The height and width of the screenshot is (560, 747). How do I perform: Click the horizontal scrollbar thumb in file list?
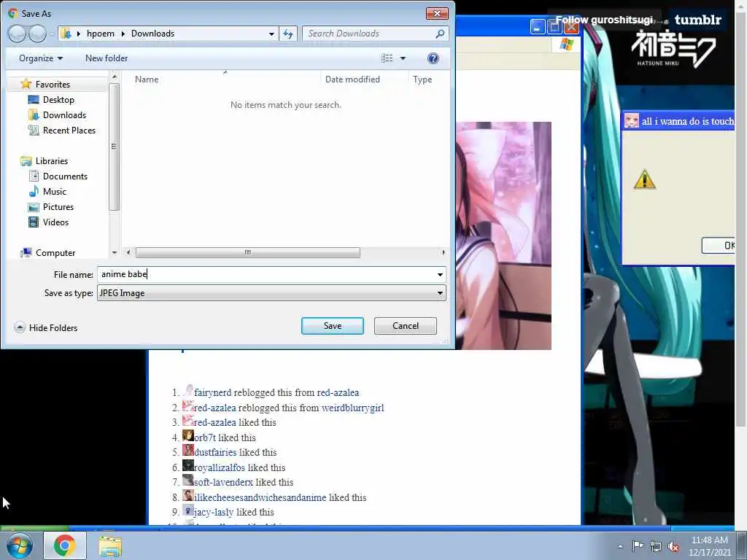(x=248, y=252)
